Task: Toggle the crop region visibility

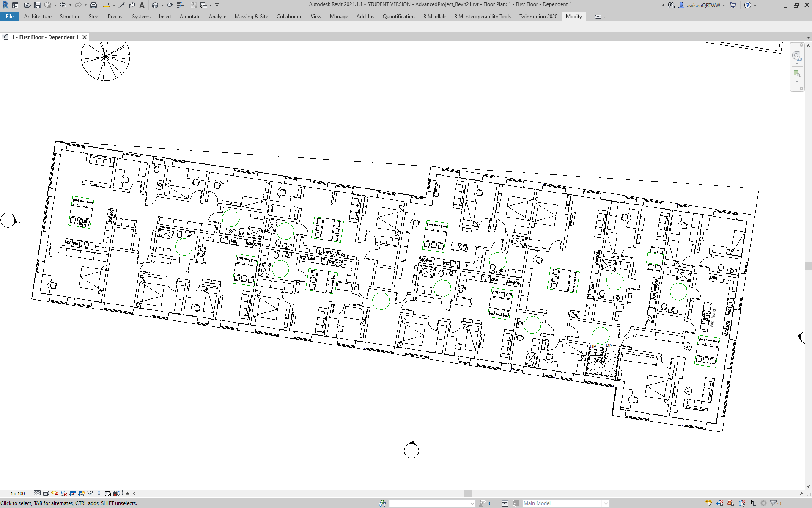Action: click(81, 493)
